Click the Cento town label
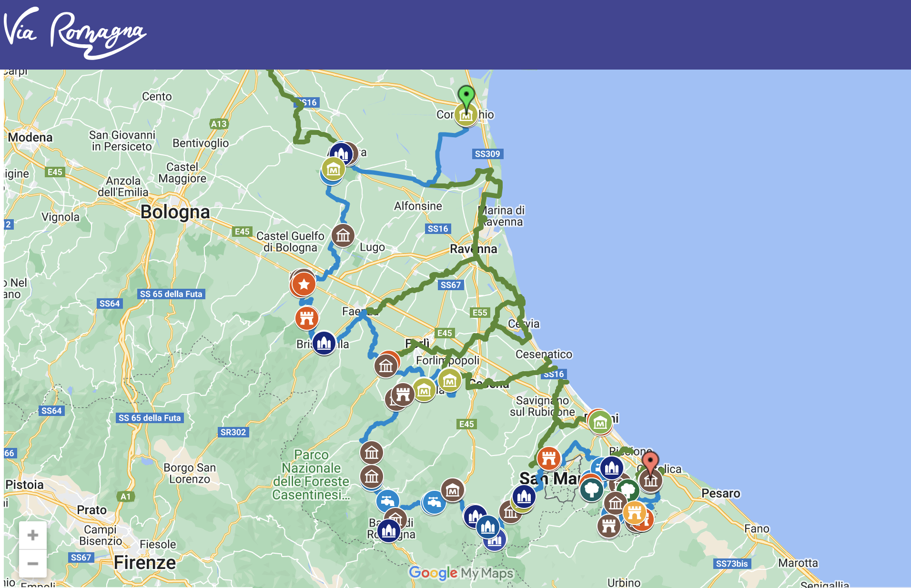Screen dimensions: 911x588 point(157,96)
